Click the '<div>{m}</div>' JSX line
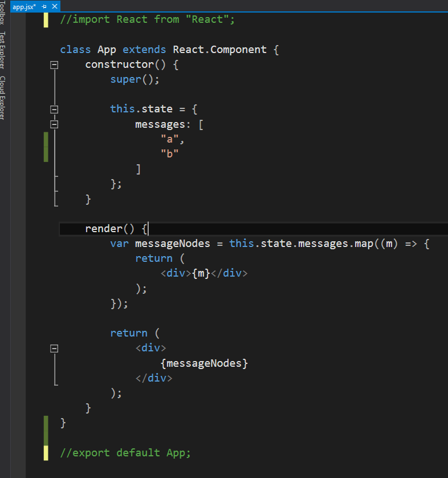Viewport: 448px width, 478px height. click(x=204, y=273)
